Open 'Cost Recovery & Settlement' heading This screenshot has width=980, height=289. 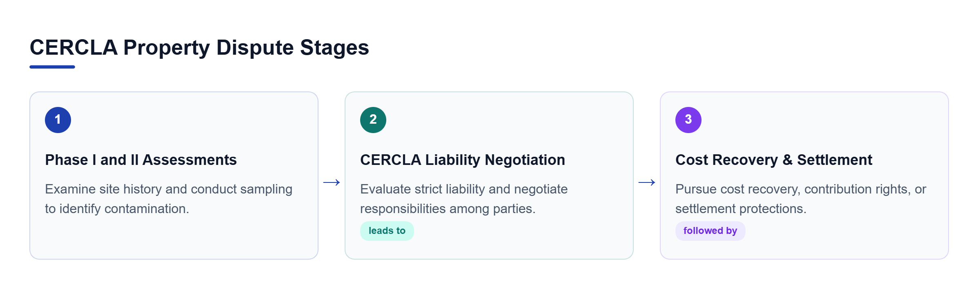(x=774, y=160)
